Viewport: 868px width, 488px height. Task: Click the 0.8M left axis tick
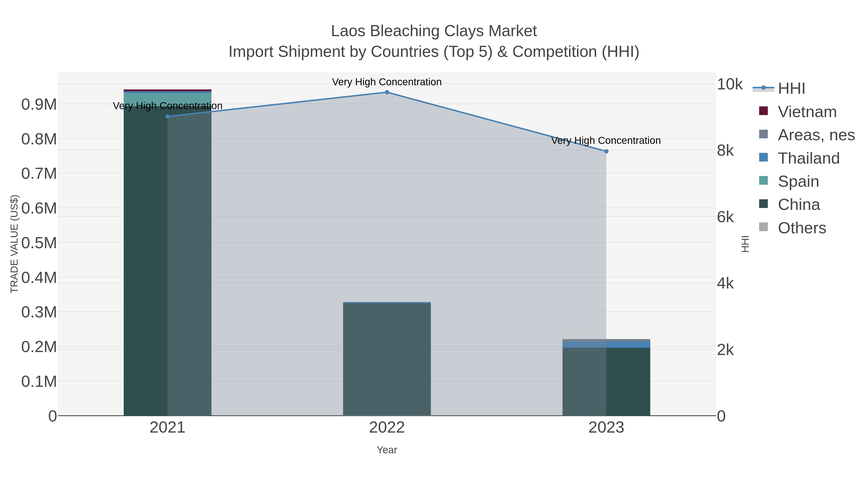coord(39,139)
